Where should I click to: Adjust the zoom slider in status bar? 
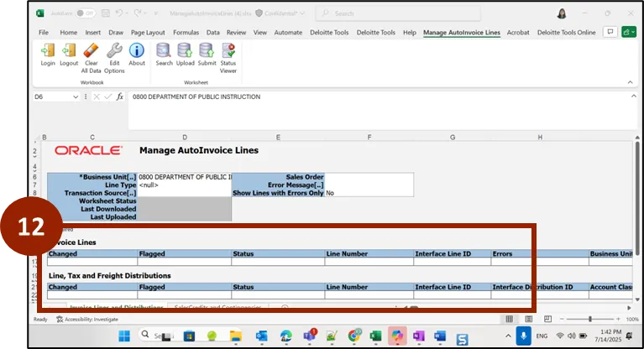[x=590, y=320]
